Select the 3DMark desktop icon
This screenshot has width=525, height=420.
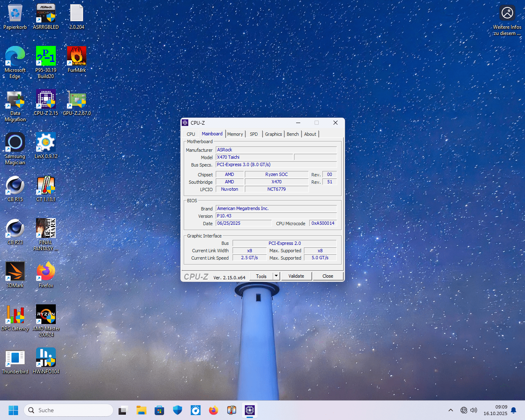point(15,272)
